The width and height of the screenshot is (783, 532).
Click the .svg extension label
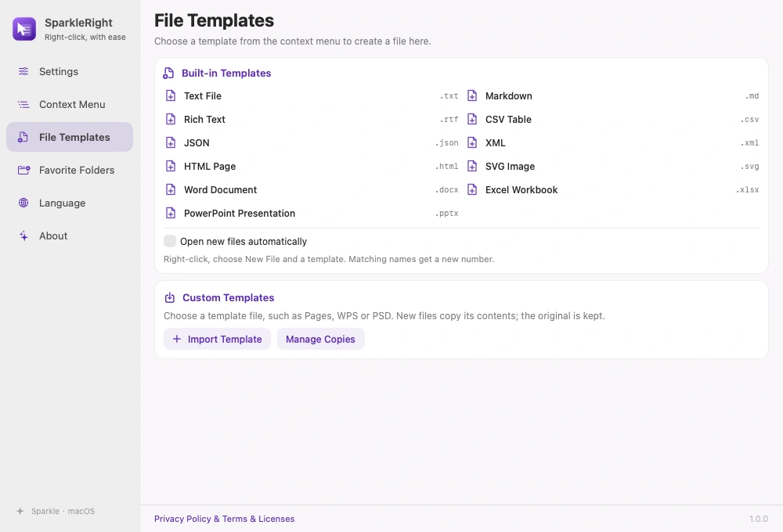pyautogui.click(x=749, y=166)
